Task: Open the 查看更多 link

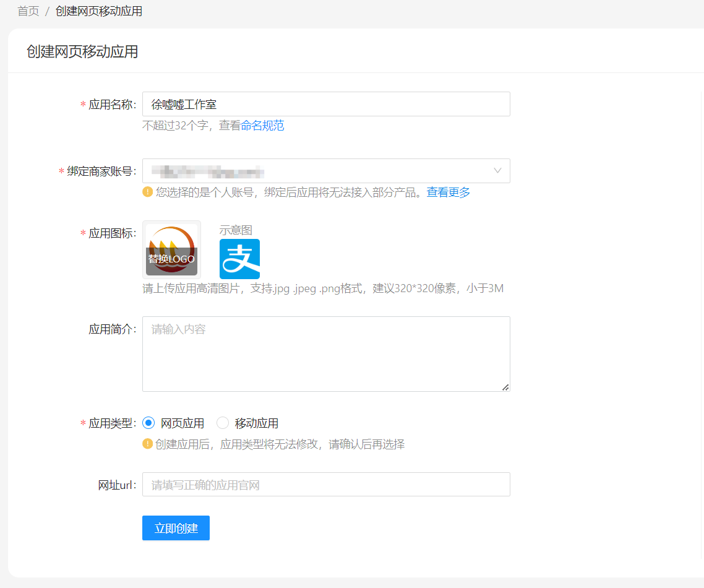Action: click(x=448, y=192)
